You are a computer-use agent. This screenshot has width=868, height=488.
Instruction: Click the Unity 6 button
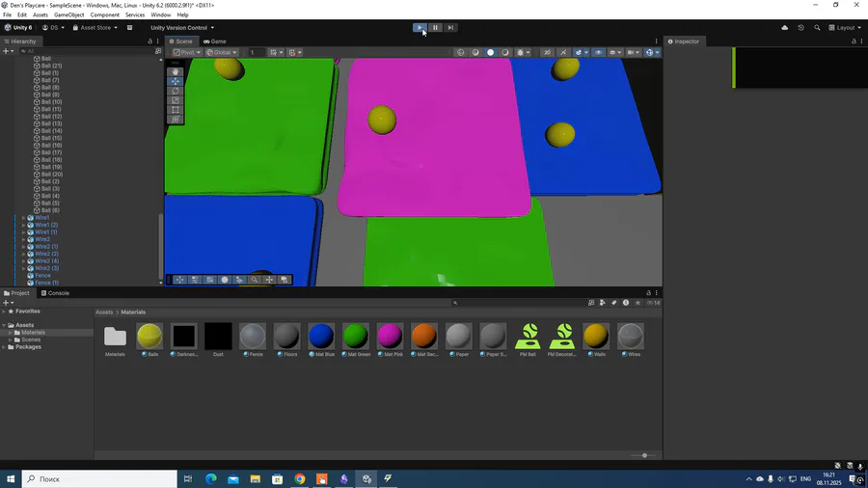(18, 28)
